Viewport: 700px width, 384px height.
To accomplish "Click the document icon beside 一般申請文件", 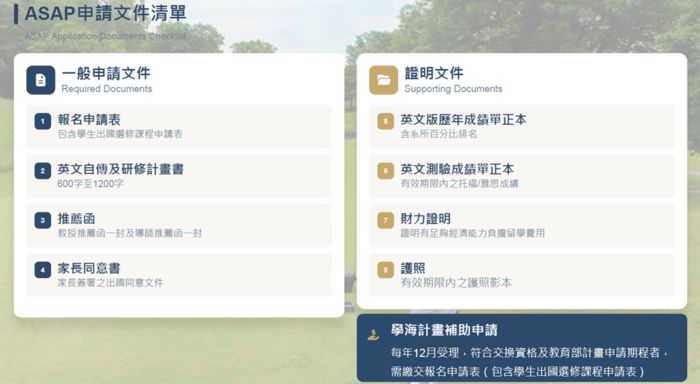I will (41, 80).
